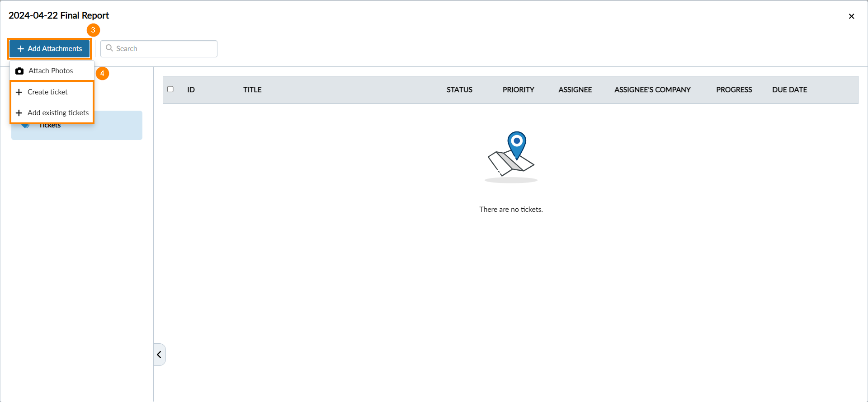868x402 pixels.
Task: Select Attach Photos from the dropdown
Action: tap(52, 71)
